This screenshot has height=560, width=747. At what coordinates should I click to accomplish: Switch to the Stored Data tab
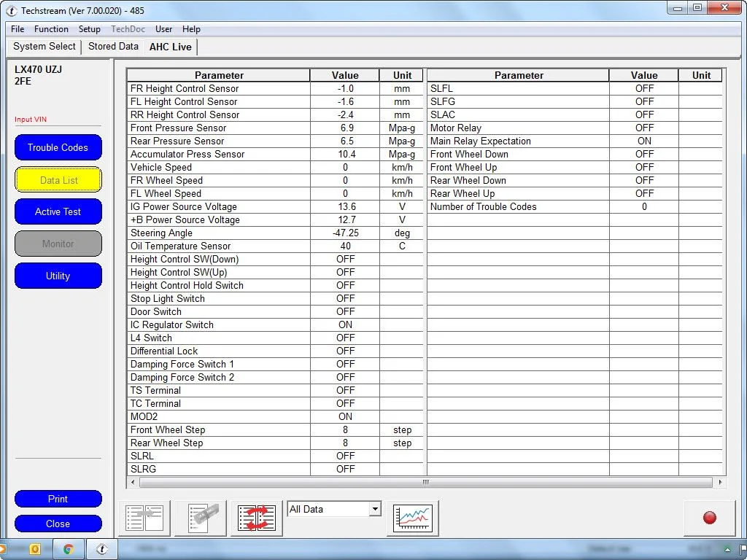click(x=113, y=47)
